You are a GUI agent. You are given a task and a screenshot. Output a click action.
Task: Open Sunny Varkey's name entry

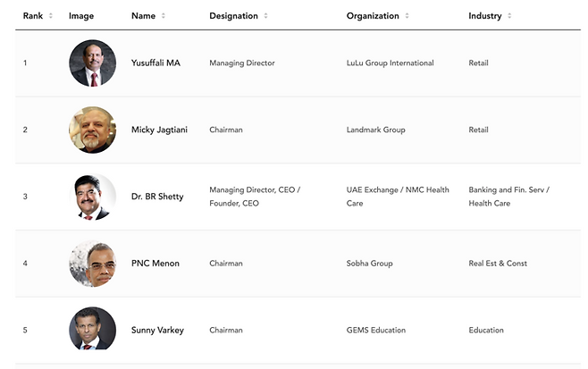[x=157, y=331]
